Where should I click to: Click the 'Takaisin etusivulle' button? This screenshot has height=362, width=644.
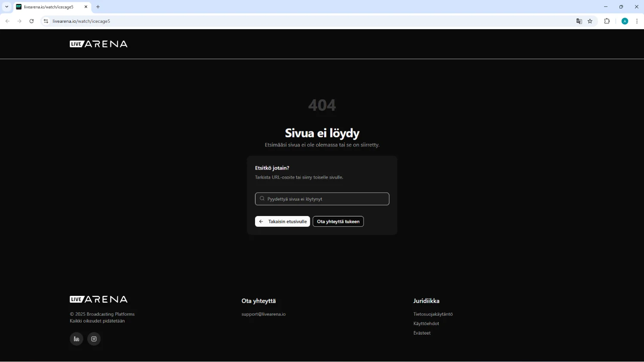pyautogui.click(x=283, y=222)
